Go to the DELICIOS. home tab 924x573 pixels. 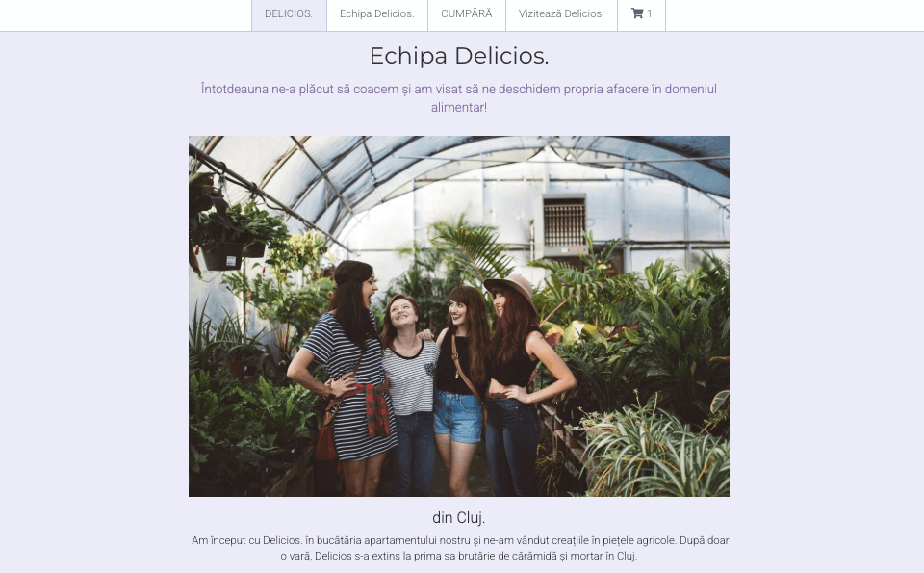pyautogui.click(x=289, y=14)
